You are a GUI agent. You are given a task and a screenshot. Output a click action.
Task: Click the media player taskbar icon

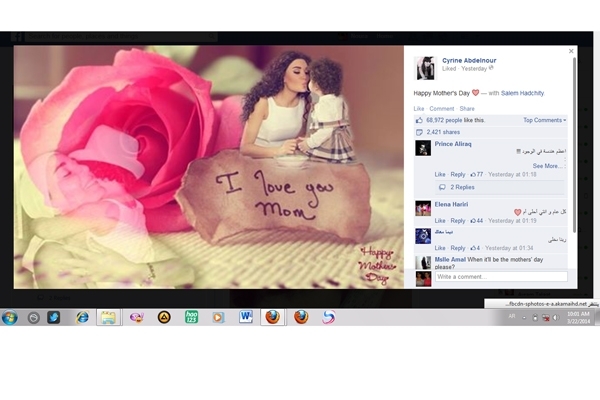point(218,317)
